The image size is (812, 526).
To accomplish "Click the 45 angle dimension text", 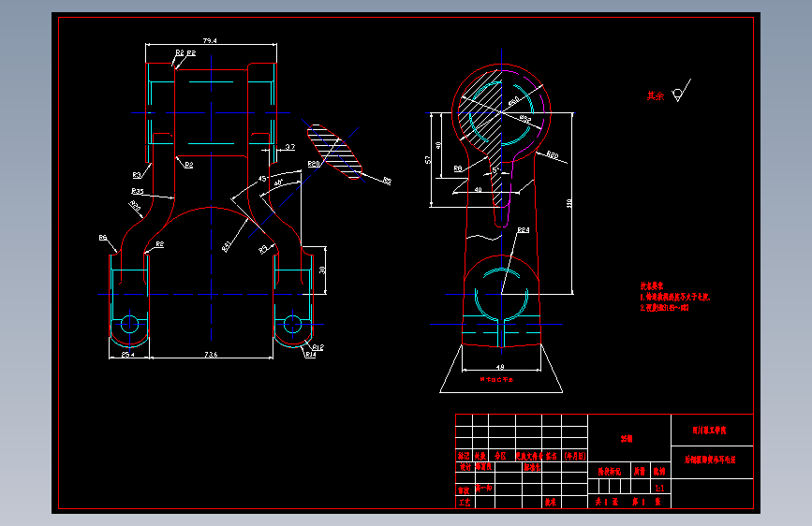I will click(262, 179).
